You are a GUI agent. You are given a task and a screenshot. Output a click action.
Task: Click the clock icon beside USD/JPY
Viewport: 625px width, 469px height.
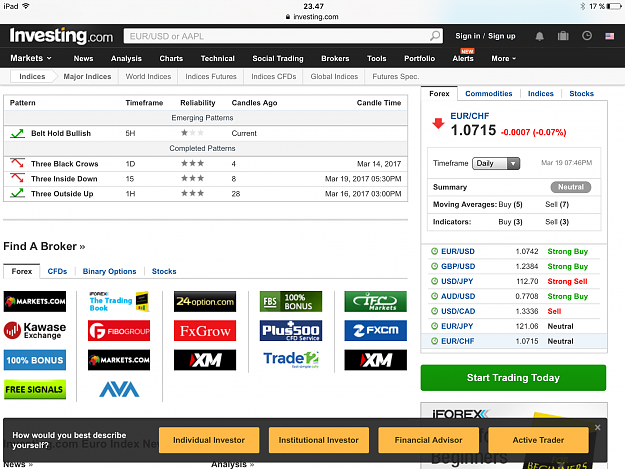(x=434, y=281)
